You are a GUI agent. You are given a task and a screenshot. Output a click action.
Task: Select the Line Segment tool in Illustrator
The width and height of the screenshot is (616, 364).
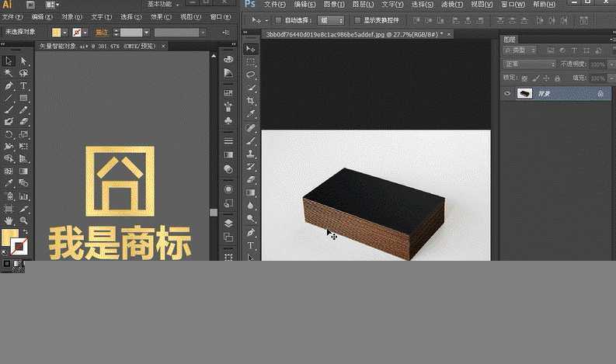[x=9, y=98]
